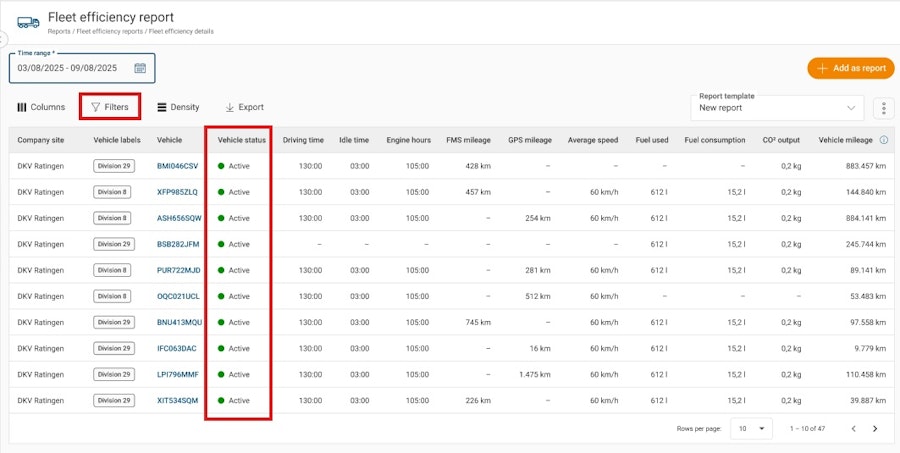
Task: Sort by Driving time column header
Action: click(303, 140)
